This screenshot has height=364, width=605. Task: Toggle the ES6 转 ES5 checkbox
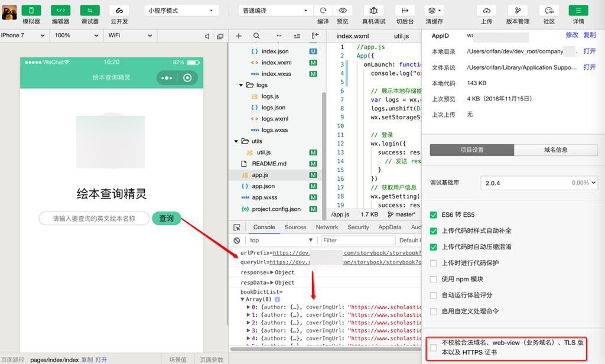[433, 215]
